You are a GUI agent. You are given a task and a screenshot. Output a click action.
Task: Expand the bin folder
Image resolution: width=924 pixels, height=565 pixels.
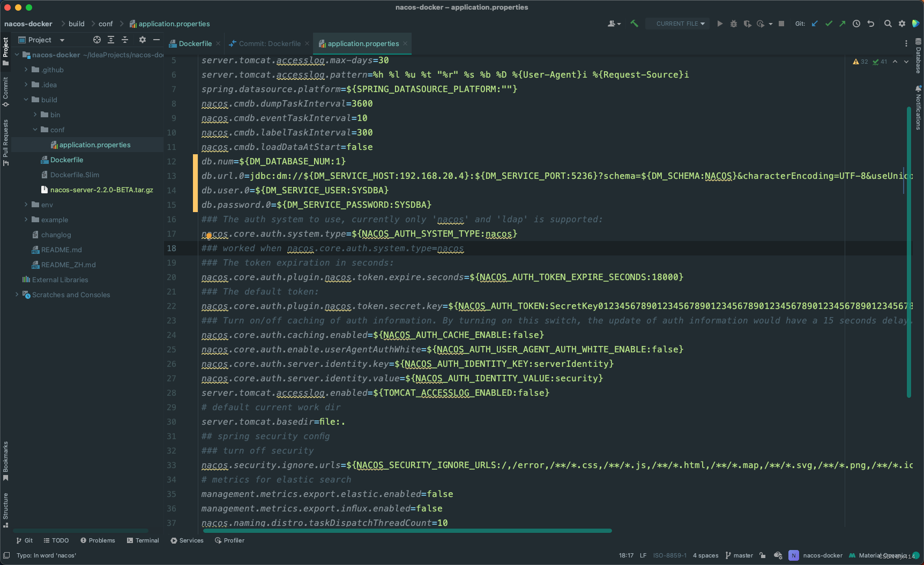(x=35, y=115)
